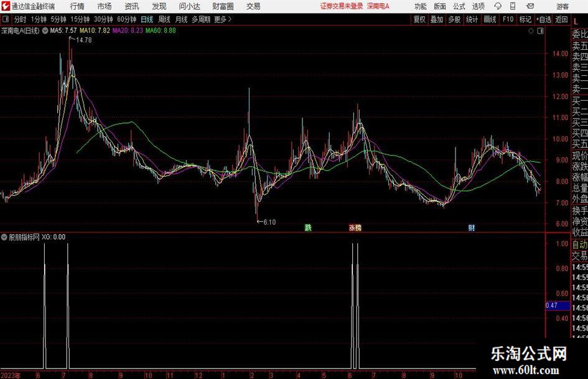Open the 资讯 menu
This screenshot has height=379, width=588.
(132, 6)
